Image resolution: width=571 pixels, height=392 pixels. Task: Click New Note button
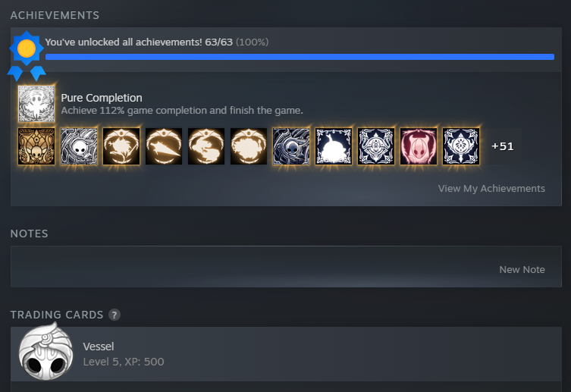pos(522,270)
